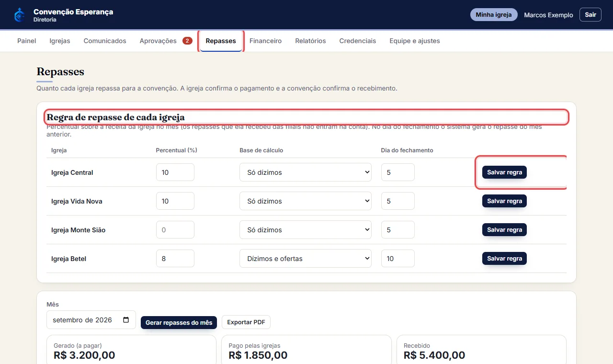The height and width of the screenshot is (364, 613).
Task: Go to the Painel tab
Action: [27, 41]
